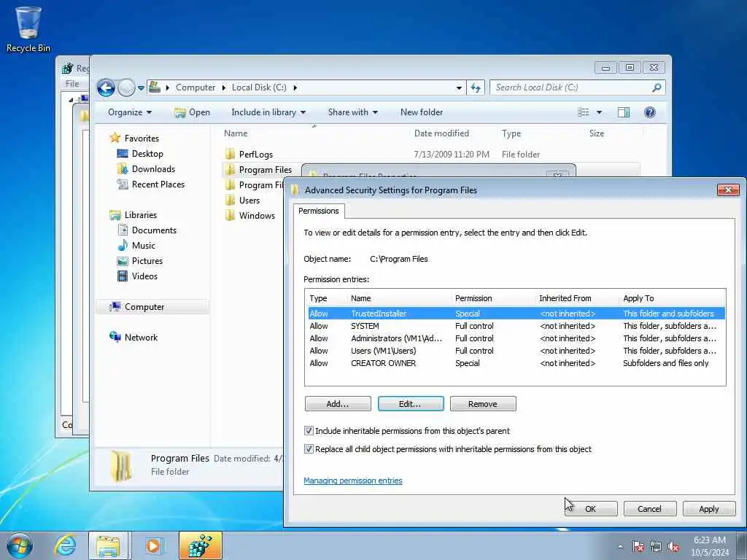
Task: Toggle Replace all child object permissions checkbox
Action: (309, 449)
